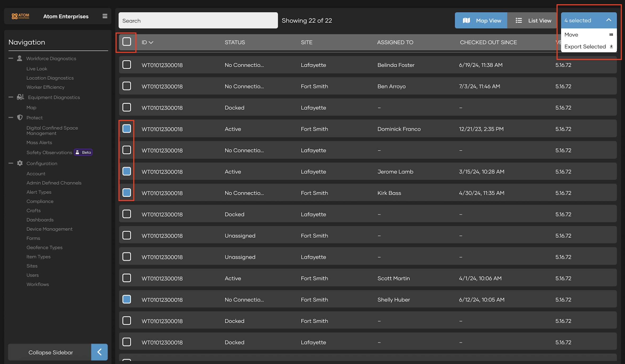Check the Ben Arroyo row checkbox
This screenshot has height=364, width=625.
click(127, 86)
